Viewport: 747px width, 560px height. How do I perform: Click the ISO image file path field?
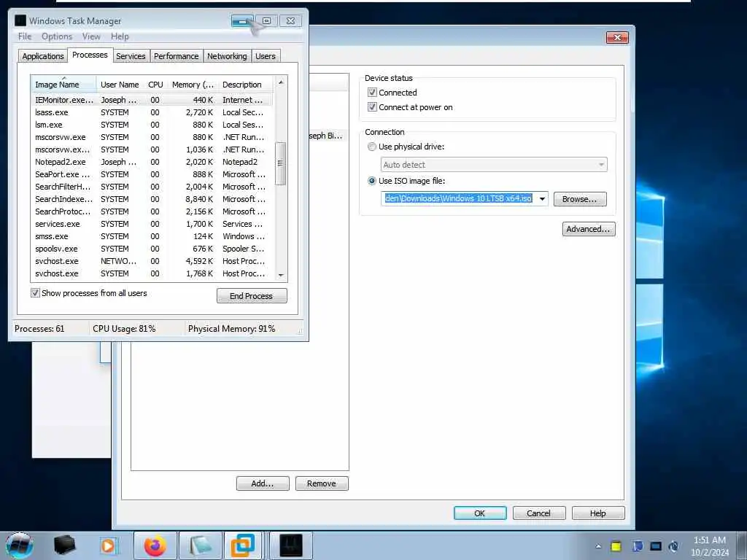(459, 199)
